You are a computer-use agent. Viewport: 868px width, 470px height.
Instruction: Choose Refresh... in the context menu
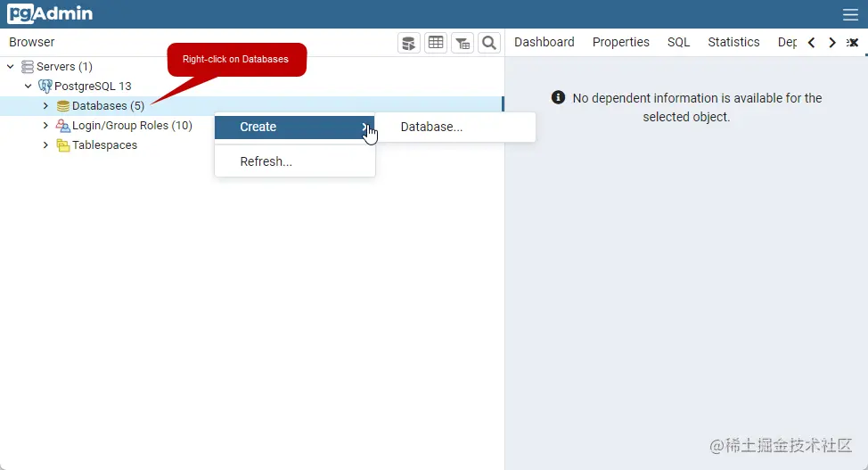pyautogui.click(x=294, y=161)
